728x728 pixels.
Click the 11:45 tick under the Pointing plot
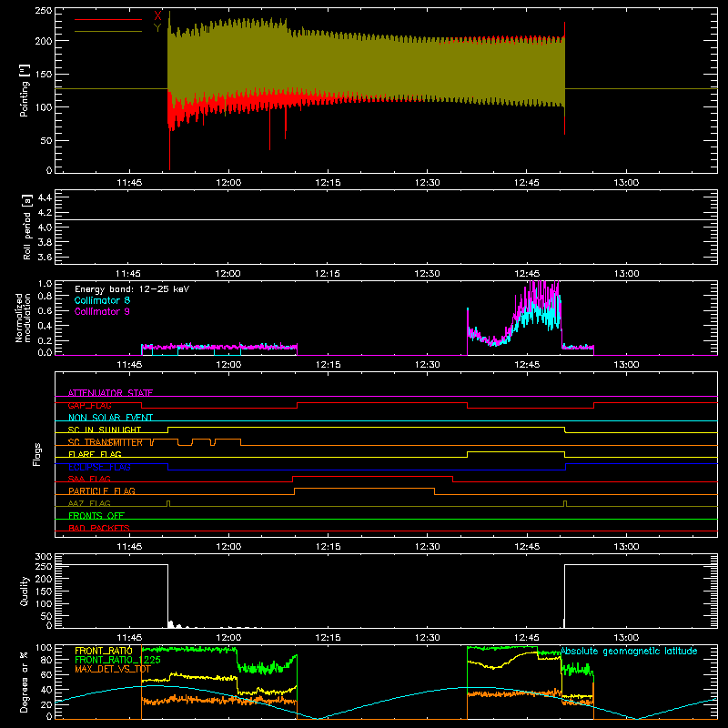[129, 183]
